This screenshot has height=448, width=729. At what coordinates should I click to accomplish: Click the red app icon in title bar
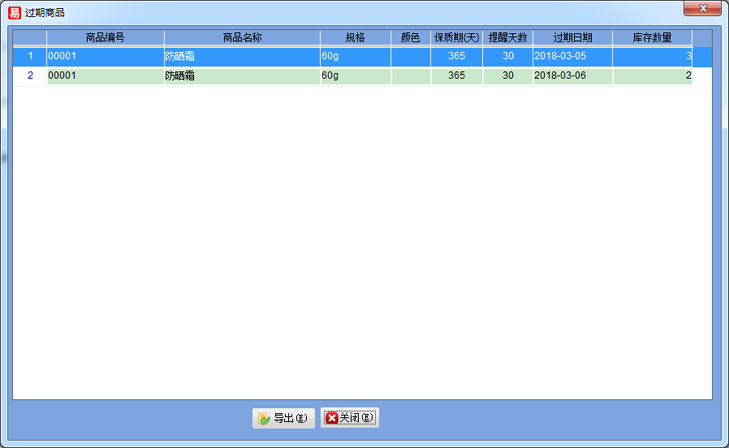[x=14, y=12]
